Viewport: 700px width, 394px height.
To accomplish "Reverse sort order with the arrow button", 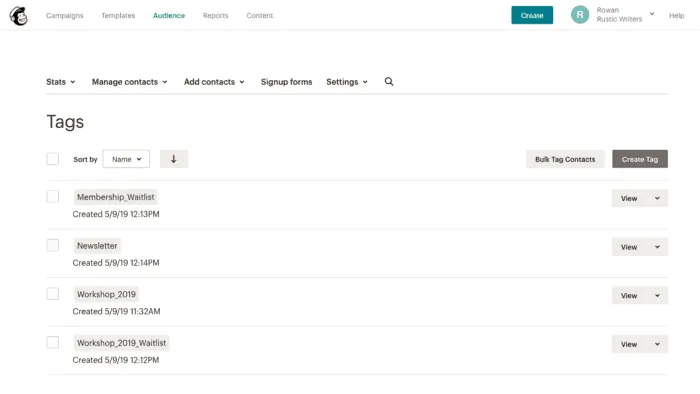I will point(174,159).
